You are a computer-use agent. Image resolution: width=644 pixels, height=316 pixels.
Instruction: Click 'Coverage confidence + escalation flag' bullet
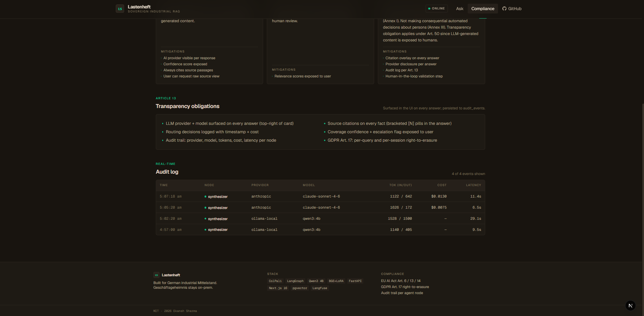tap(380, 132)
